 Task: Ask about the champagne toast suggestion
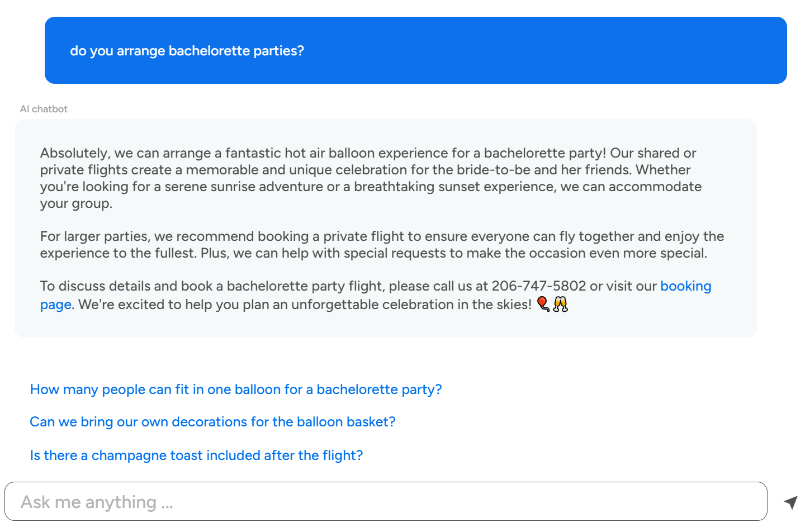click(196, 455)
